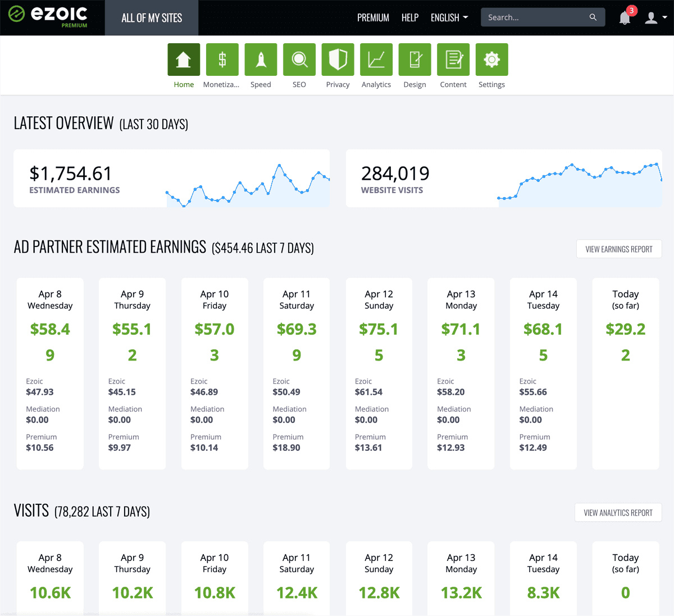Click the estimated earnings sparkline chart

(x=248, y=185)
